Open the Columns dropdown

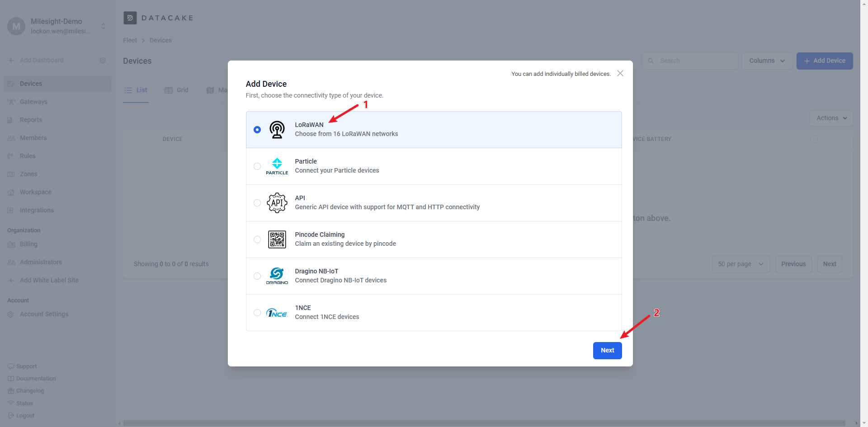(767, 61)
